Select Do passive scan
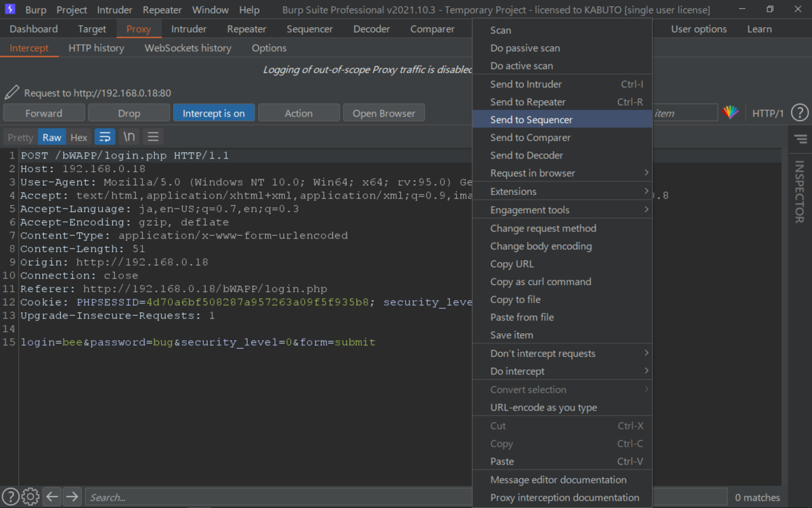This screenshot has width=812, height=508. pos(562,48)
